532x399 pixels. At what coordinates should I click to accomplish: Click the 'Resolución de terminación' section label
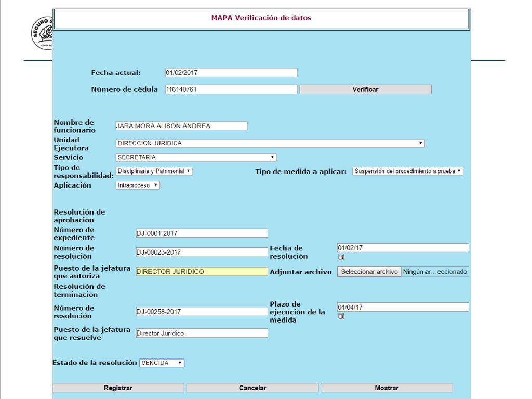point(79,290)
